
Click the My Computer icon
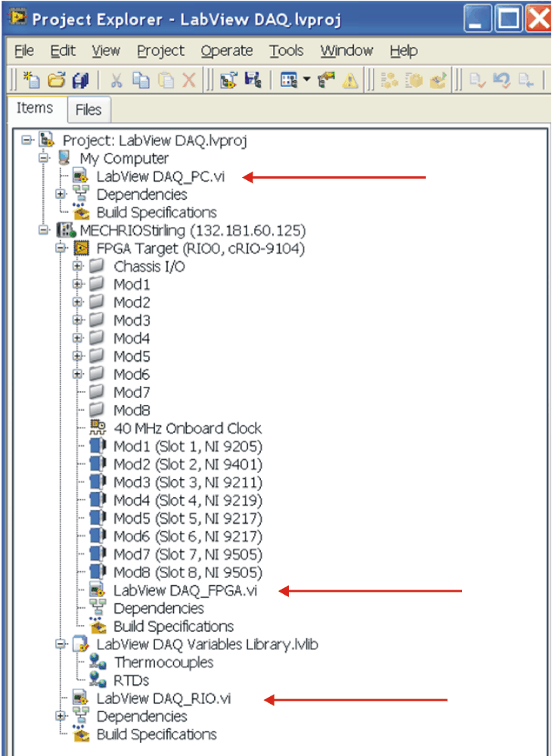(x=64, y=157)
